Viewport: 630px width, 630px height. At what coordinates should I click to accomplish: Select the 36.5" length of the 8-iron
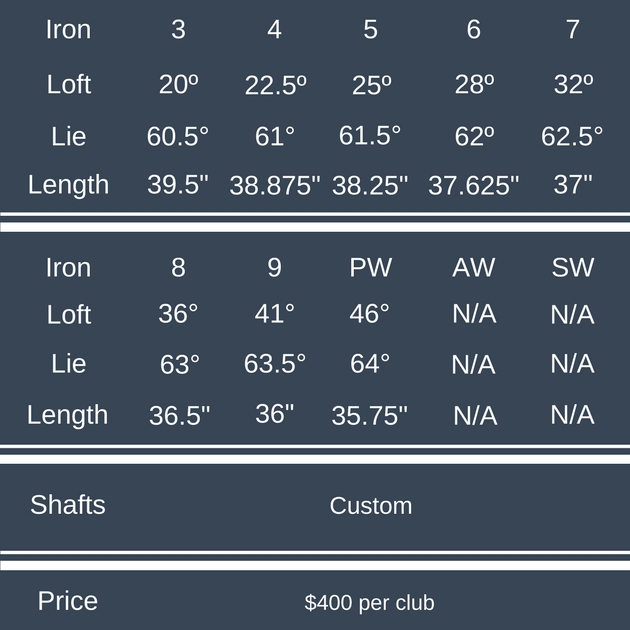click(x=180, y=416)
